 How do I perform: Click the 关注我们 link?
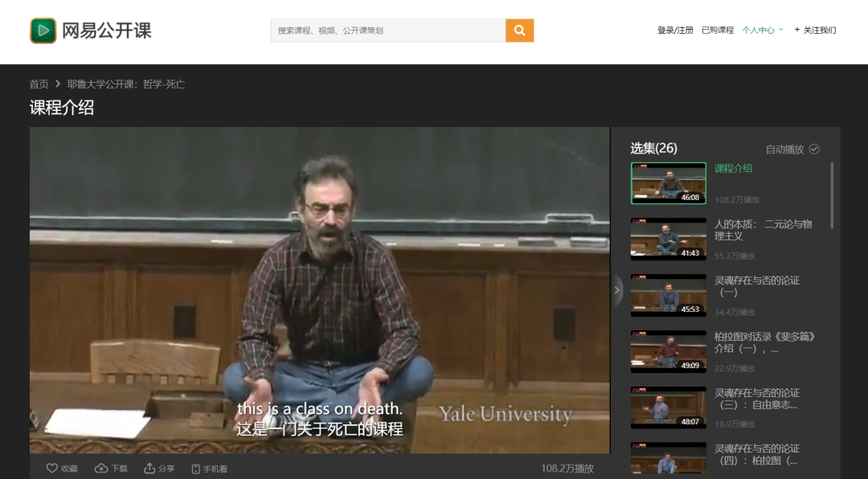click(819, 30)
